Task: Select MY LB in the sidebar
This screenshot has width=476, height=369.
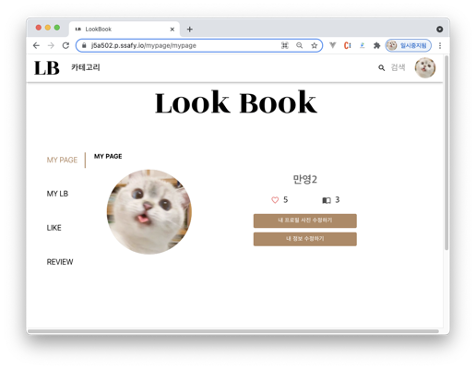Action: pos(57,194)
